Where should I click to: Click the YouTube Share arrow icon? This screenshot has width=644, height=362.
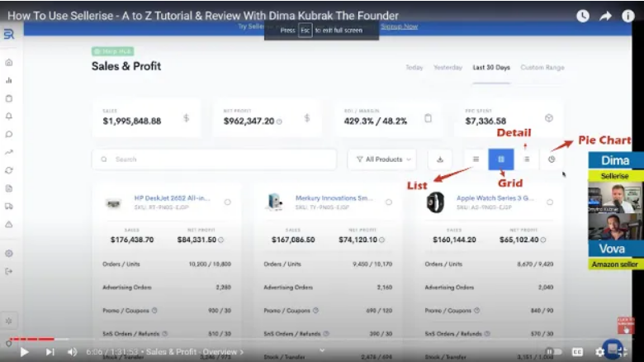(x=605, y=16)
